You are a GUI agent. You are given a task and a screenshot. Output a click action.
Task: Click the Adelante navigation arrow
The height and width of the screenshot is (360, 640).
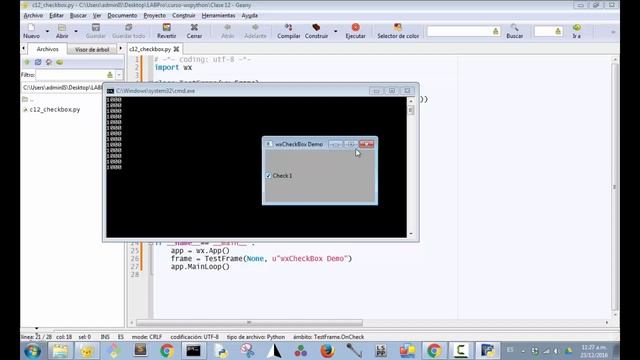click(255, 28)
